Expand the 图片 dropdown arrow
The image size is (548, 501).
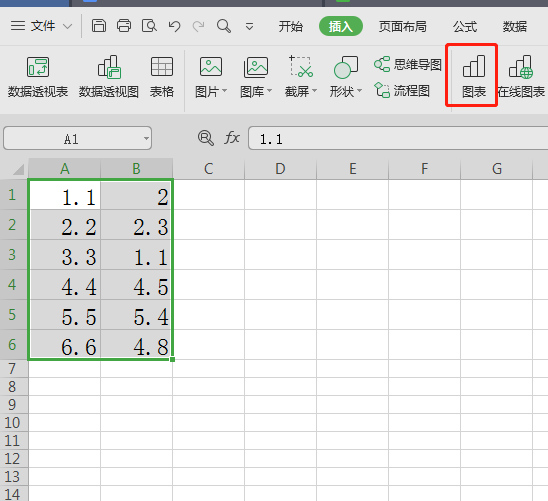pyautogui.click(x=225, y=91)
